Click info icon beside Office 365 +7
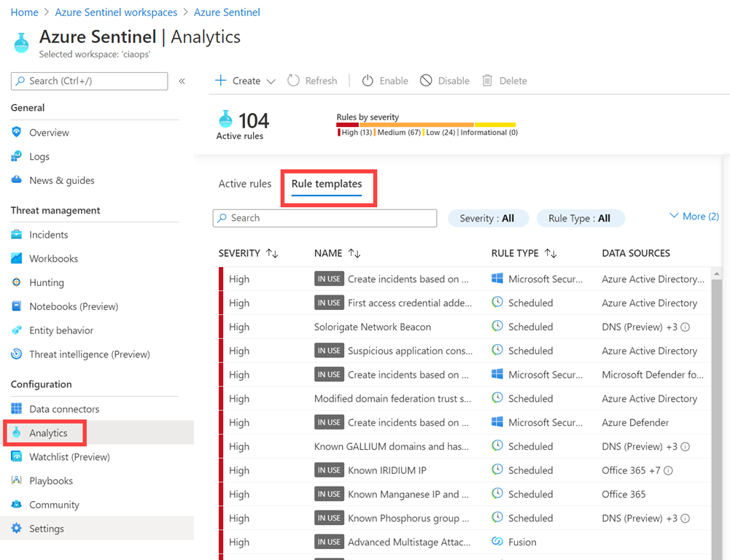Viewport: 730px width, 560px height. coord(668,471)
